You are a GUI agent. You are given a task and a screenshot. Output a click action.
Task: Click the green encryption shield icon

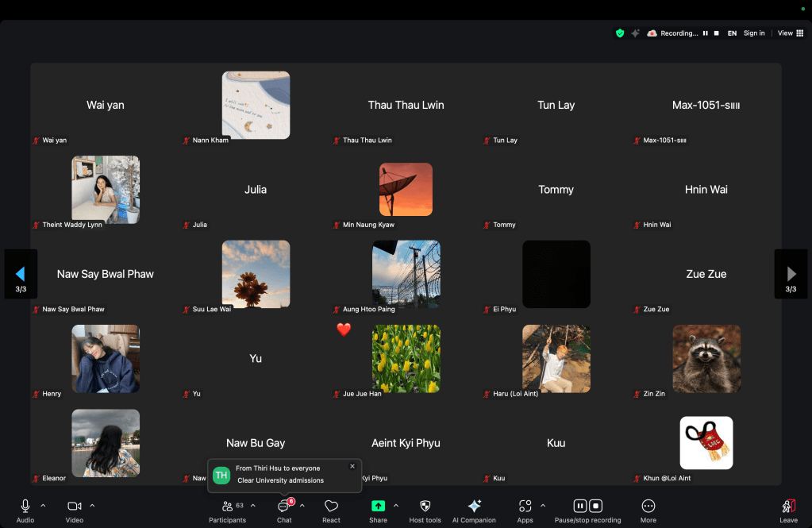pyautogui.click(x=620, y=33)
